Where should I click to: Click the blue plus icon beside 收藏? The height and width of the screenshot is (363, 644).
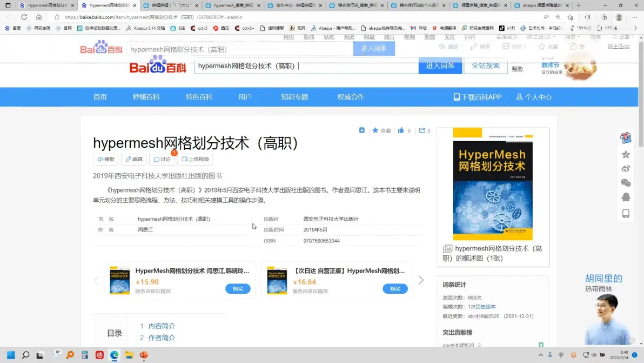[x=362, y=130]
